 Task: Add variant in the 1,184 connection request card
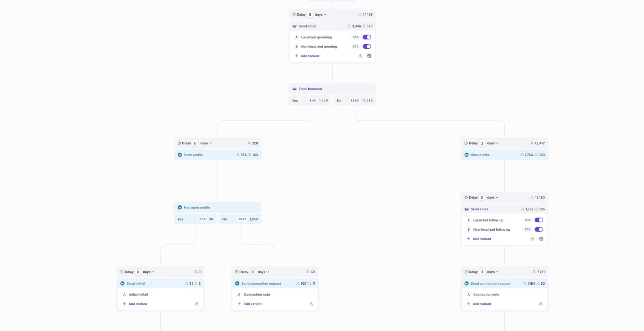point(479,304)
